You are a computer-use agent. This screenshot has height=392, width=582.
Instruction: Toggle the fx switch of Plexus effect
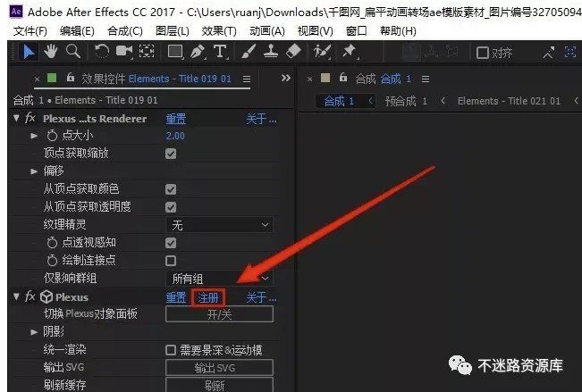(30, 296)
